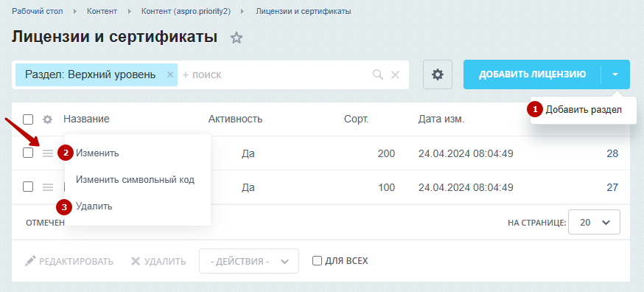644x292 pixels.
Task: Open Лицензии и сертификаты breadcrumb link
Action: pos(303,12)
